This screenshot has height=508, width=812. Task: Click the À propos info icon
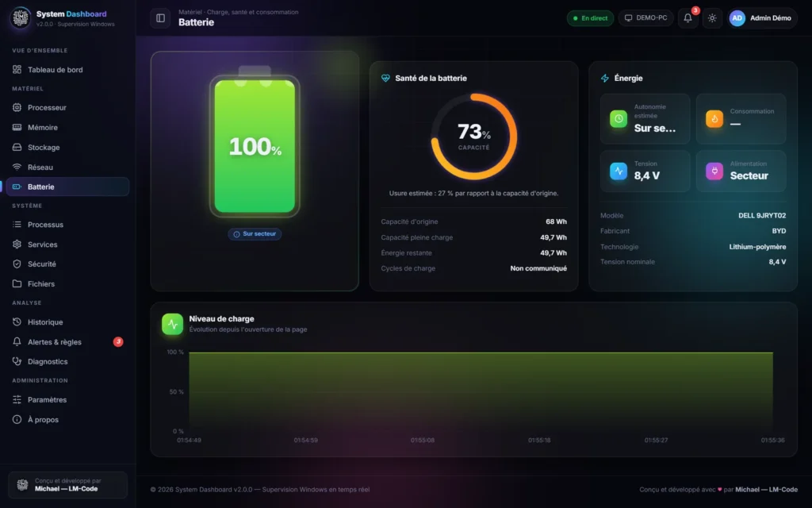pos(17,419)
